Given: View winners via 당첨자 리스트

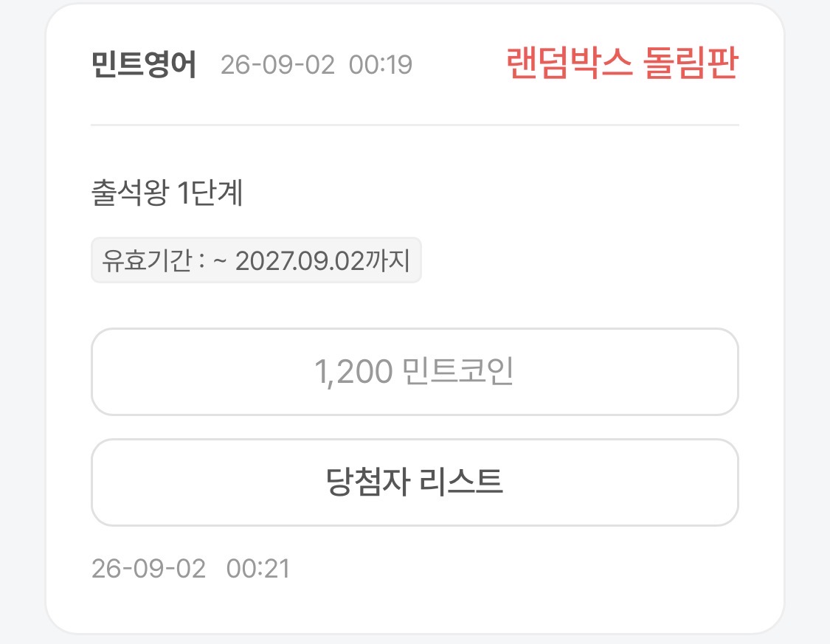Looking at the screenshot, I should point(415,482).
